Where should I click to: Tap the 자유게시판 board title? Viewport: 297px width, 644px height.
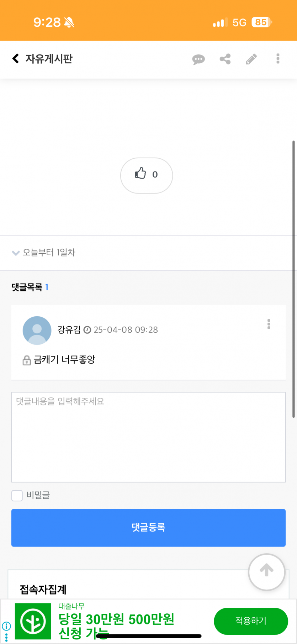click(x=49, y=59)
